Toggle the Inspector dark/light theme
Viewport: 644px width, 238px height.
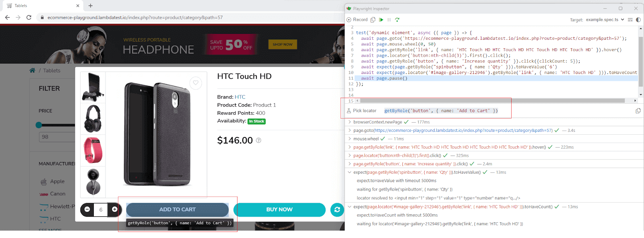click(638, 20)
